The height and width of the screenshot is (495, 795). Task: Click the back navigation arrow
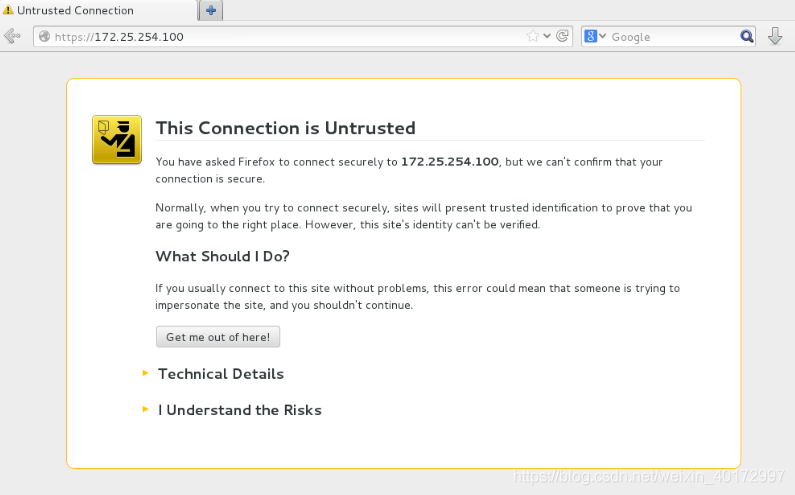pyautogui.click(x=12, y=36)
